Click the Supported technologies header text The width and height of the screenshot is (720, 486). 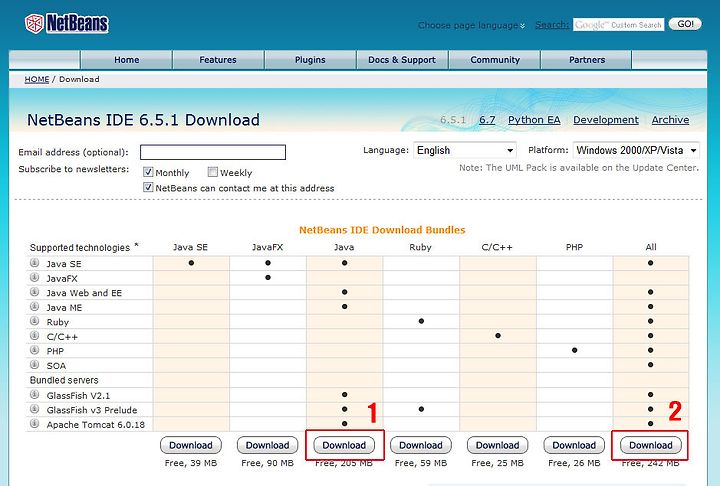coord(80,248)
